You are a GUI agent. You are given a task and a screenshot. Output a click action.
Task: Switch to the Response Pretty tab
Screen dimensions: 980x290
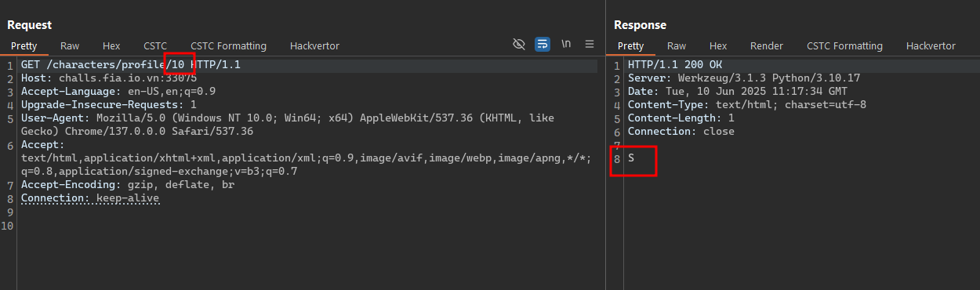(x=630, y=46)
